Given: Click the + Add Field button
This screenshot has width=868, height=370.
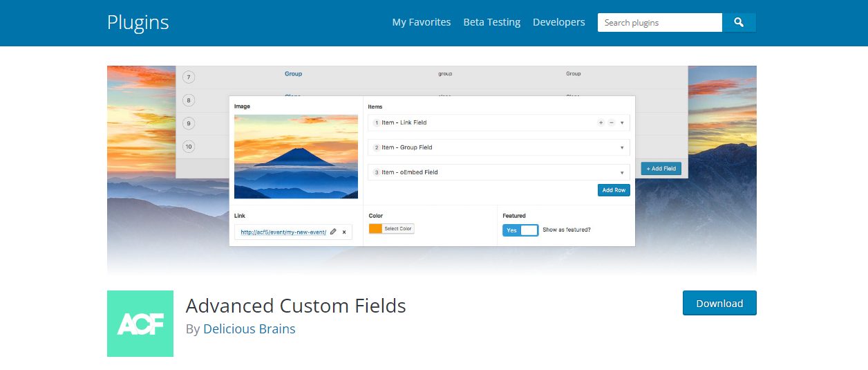Looking at the screenshot, I should click(661, 169).
